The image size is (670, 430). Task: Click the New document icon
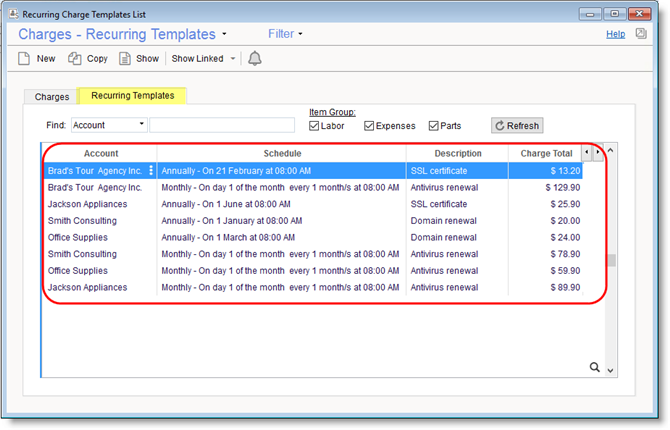(x=25, y=59)
